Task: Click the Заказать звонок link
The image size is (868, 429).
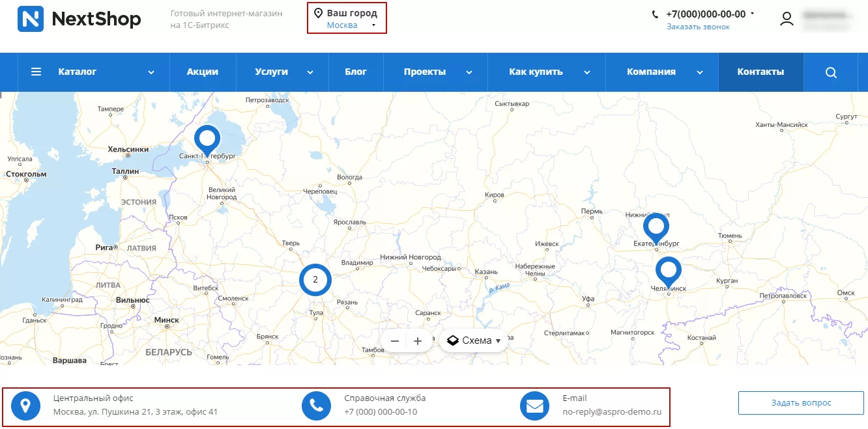Action: click(698, 27)
